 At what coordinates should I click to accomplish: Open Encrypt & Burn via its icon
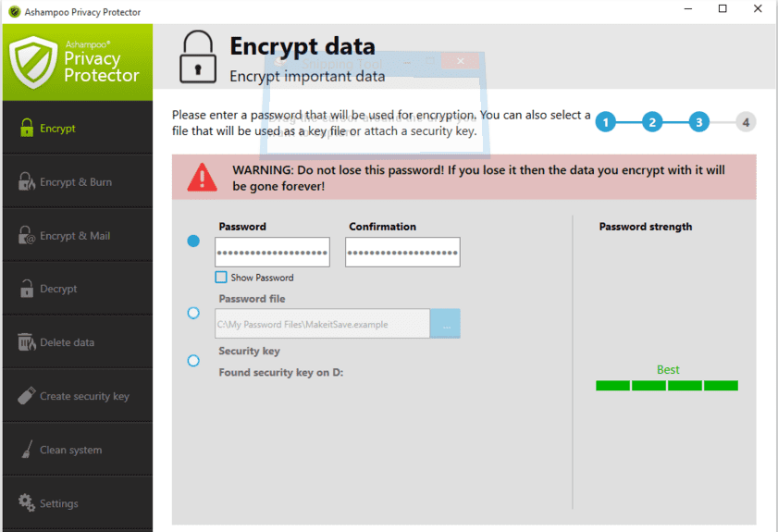point(27,181)
